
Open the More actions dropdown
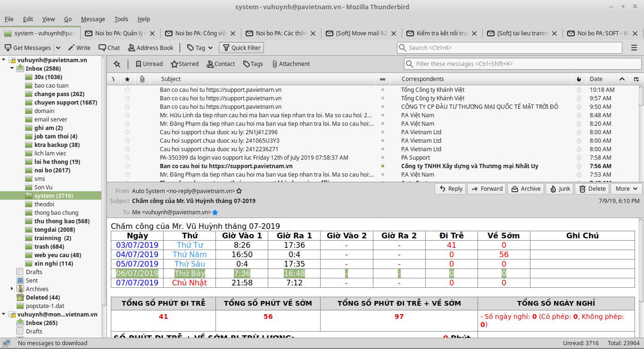(626, 189)
